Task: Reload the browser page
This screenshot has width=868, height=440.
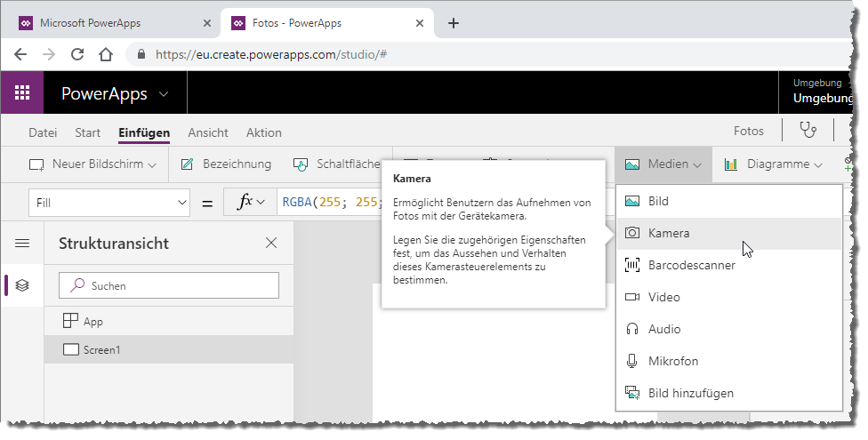Action: [x=77, y=54]
